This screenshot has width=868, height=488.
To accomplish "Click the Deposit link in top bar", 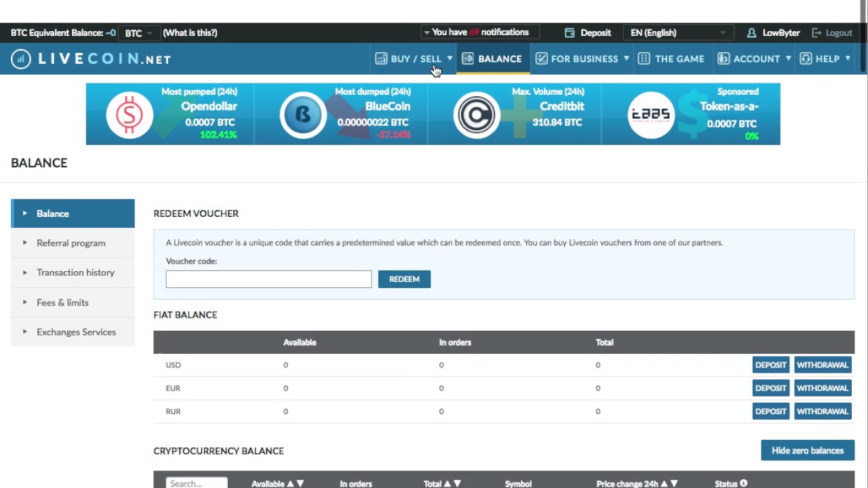I will (595, 33).
